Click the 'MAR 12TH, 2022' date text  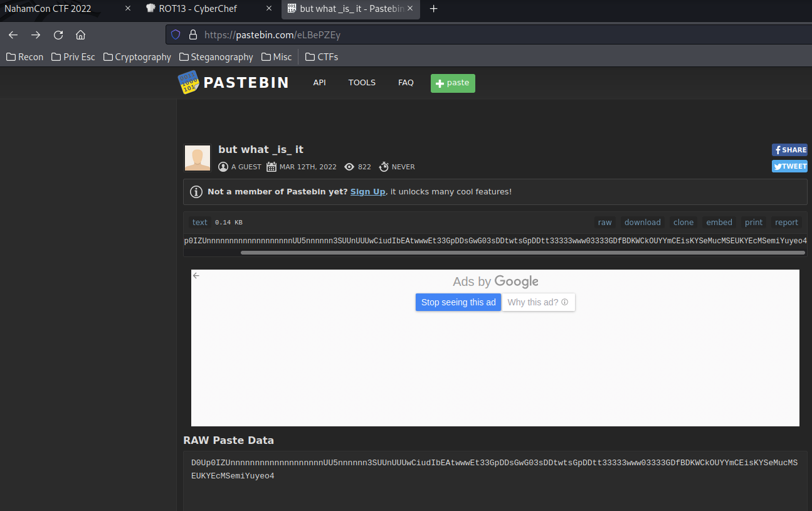308,167
